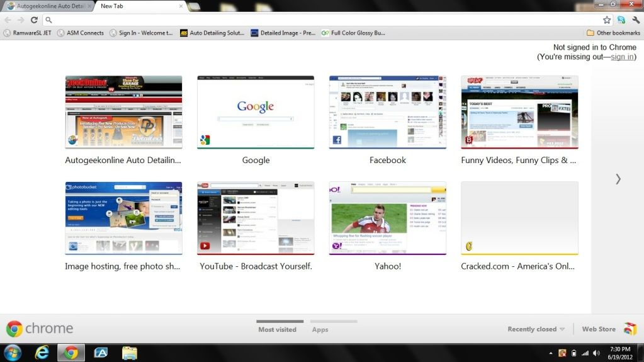The width and height of the screenshot is (644, 362).
Task: Open the Full Color Glossy bookmark
Action: 353,33
